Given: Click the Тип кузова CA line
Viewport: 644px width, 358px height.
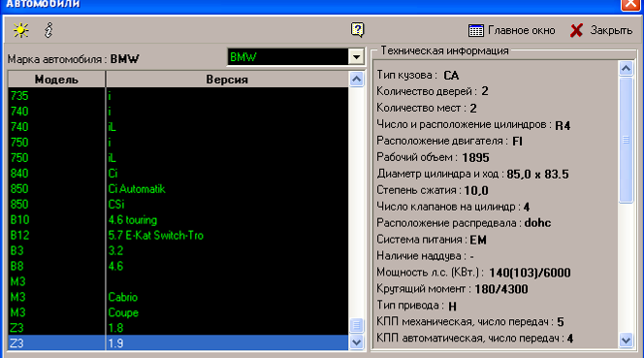Looking at the screenshot, I should coord(418,76).
